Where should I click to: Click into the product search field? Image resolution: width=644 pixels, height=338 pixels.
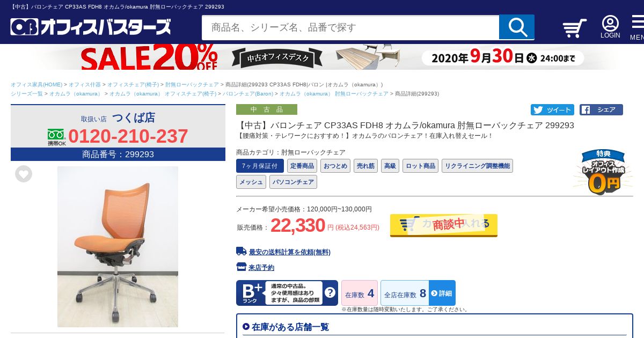click(350, 27)
